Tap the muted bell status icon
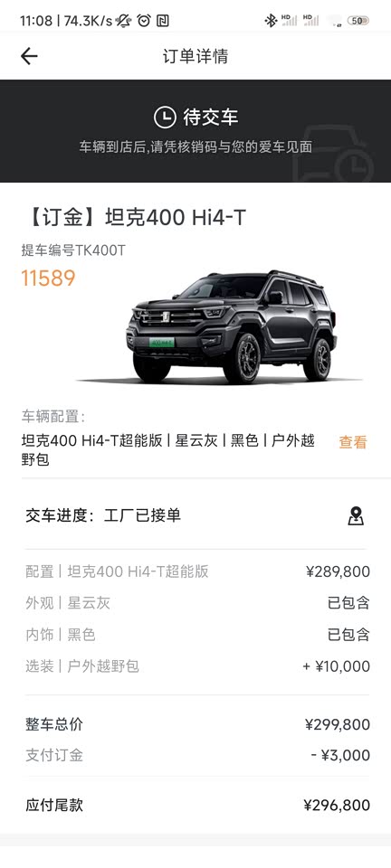Image resolution: width=391 pixels, height=868 pixels. click(123, 21)
